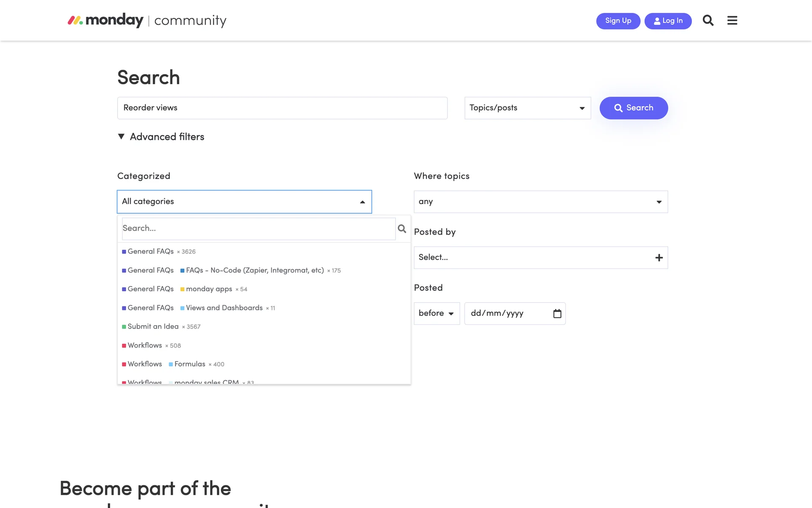Open the calendar picker icon
812x508 pixels.
coord(557,313)
